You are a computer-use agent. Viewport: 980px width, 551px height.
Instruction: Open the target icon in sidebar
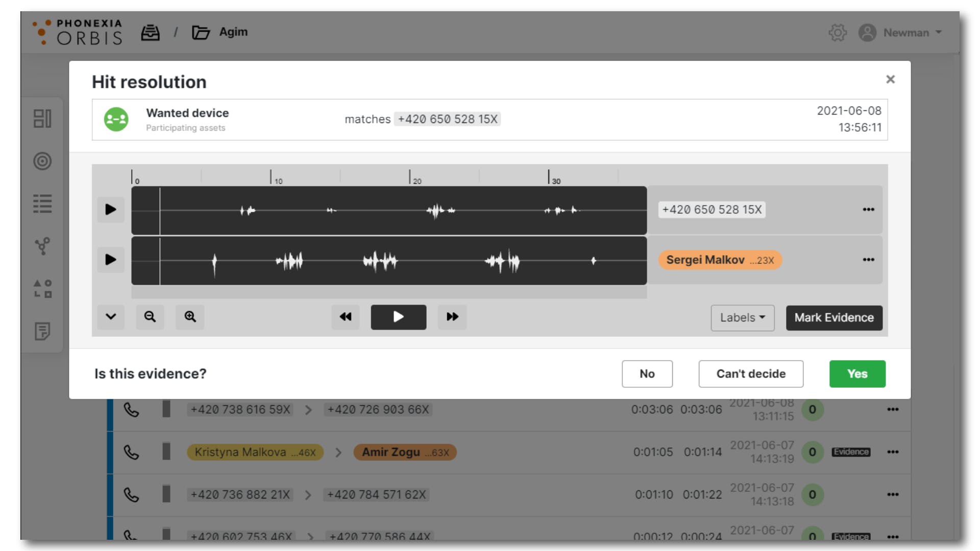coord(42,161)
